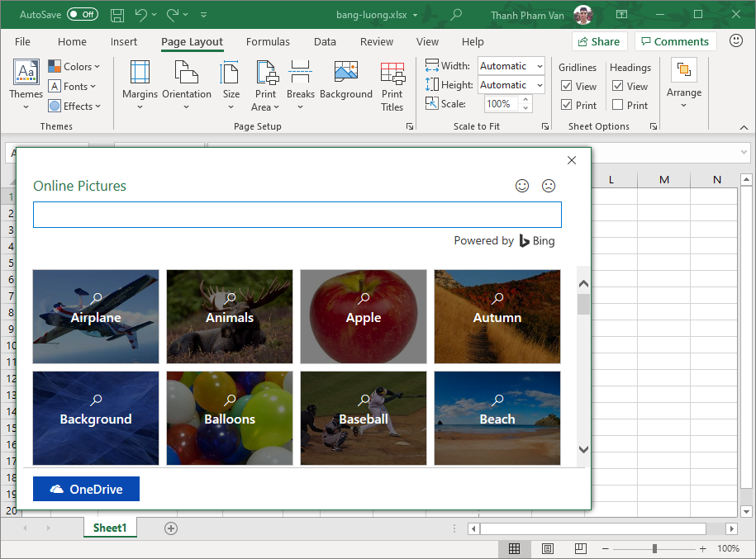
Task: Switch to the Data tab
Action: 325,42
